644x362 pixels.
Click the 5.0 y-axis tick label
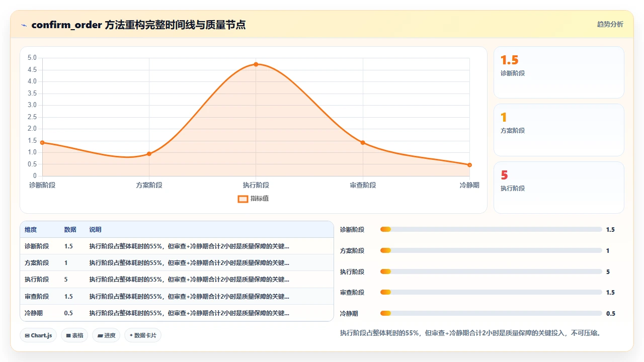[x=32, y=58]
